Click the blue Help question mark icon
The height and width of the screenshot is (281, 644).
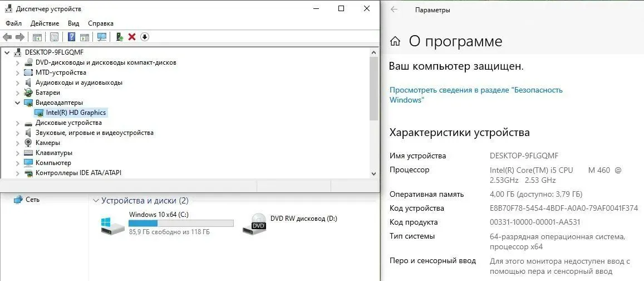[x=71, y=37]
